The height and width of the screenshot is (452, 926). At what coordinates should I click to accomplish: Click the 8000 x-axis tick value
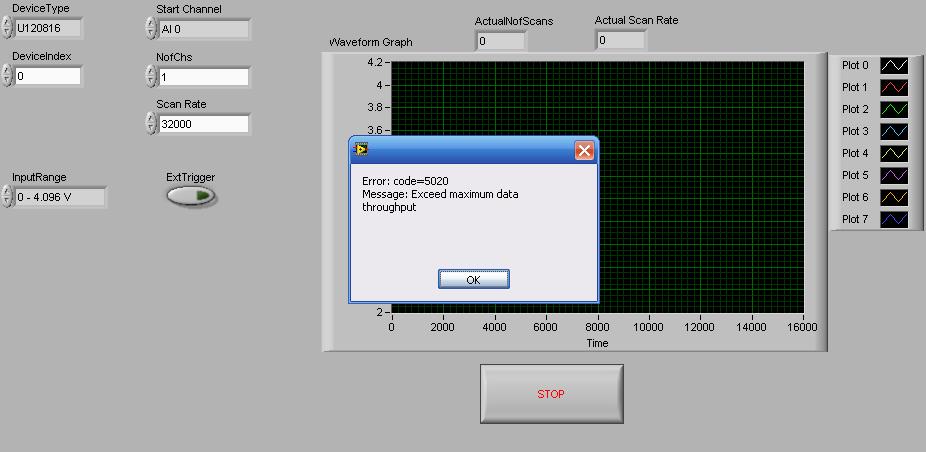click(597, 327)
